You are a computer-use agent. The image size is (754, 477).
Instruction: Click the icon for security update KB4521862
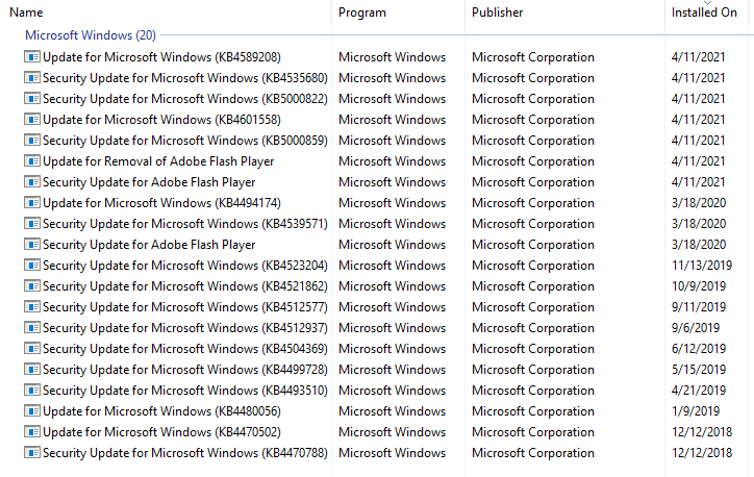tap(32, 286)
